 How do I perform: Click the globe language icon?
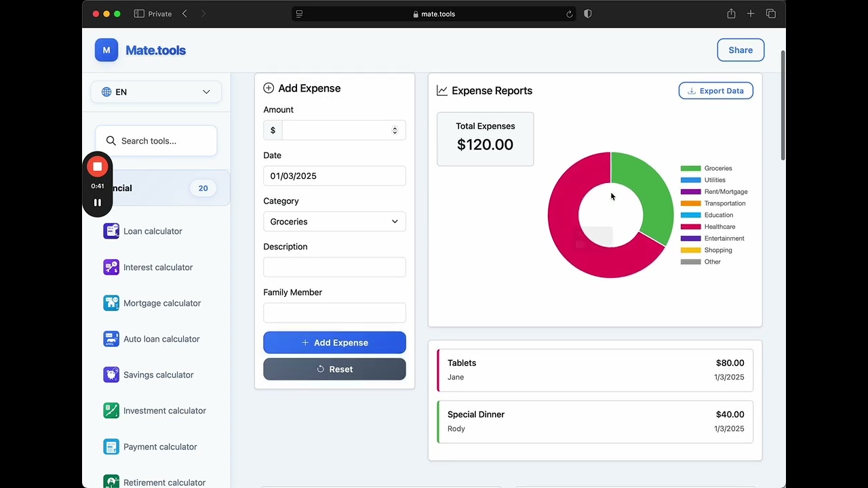(106, 92)
